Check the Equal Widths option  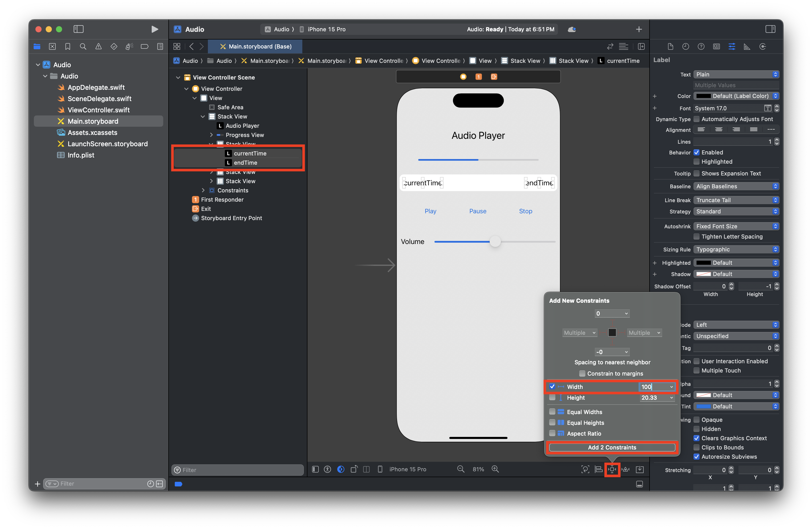[x=552, y=412]
